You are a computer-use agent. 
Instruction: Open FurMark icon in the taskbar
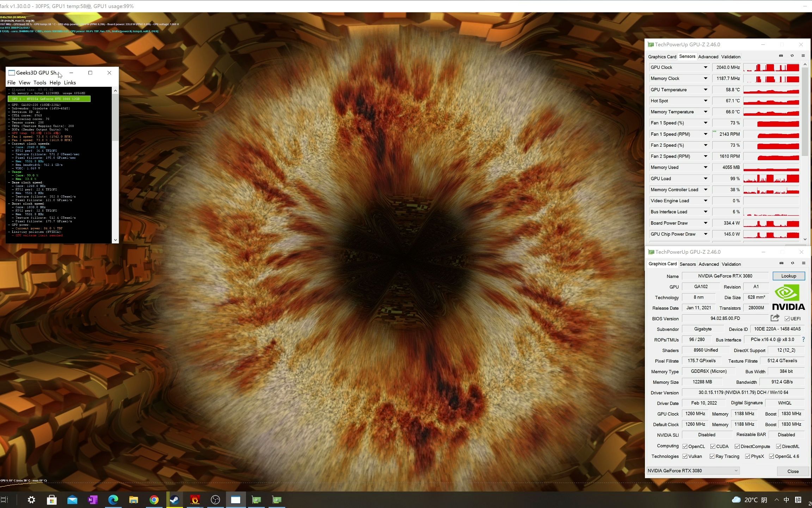tap(195, 500)
